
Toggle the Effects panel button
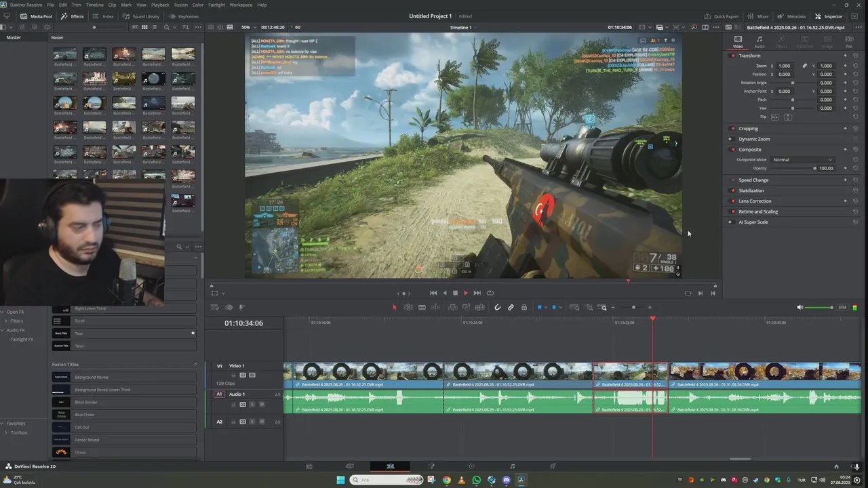(73, 16)
